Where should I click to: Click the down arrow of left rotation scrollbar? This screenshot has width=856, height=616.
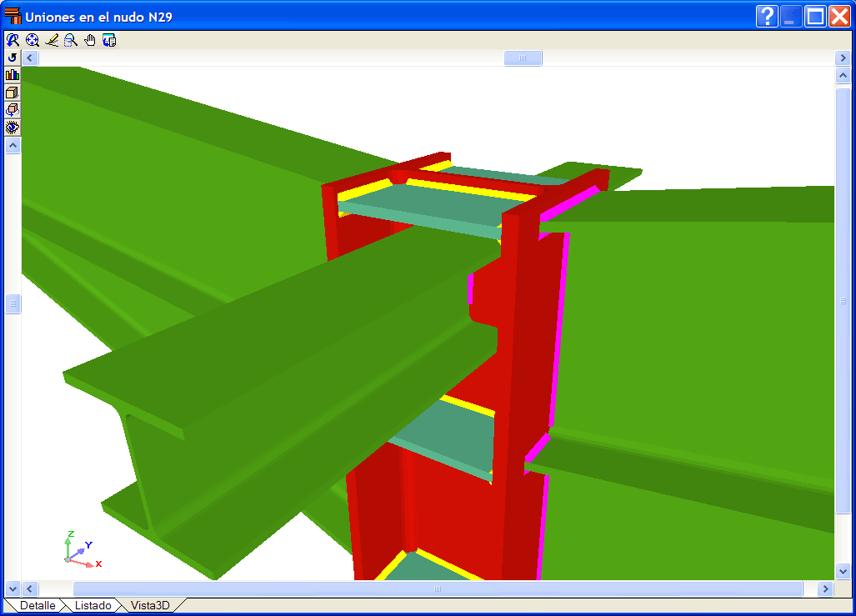[x=13, y=588]
